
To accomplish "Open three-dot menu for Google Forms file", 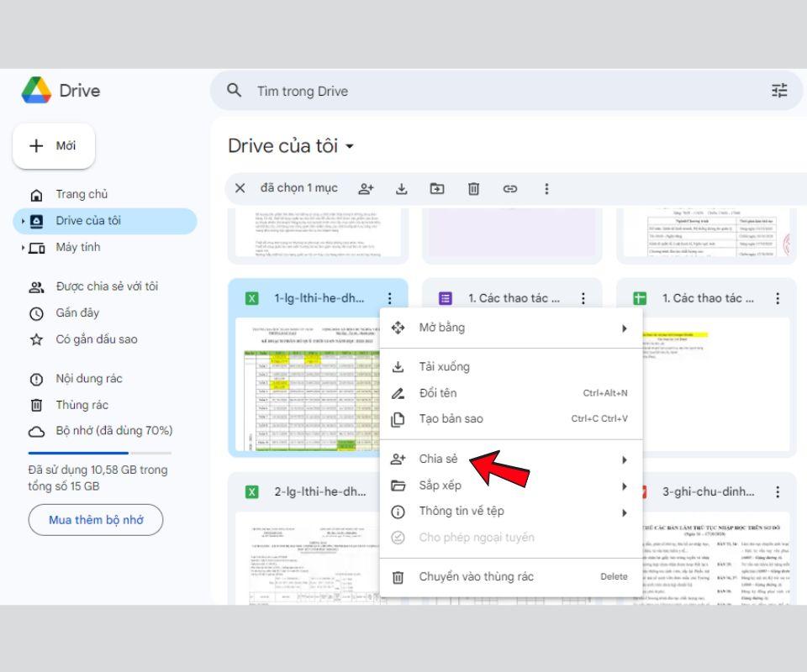I will coord(583,298).
